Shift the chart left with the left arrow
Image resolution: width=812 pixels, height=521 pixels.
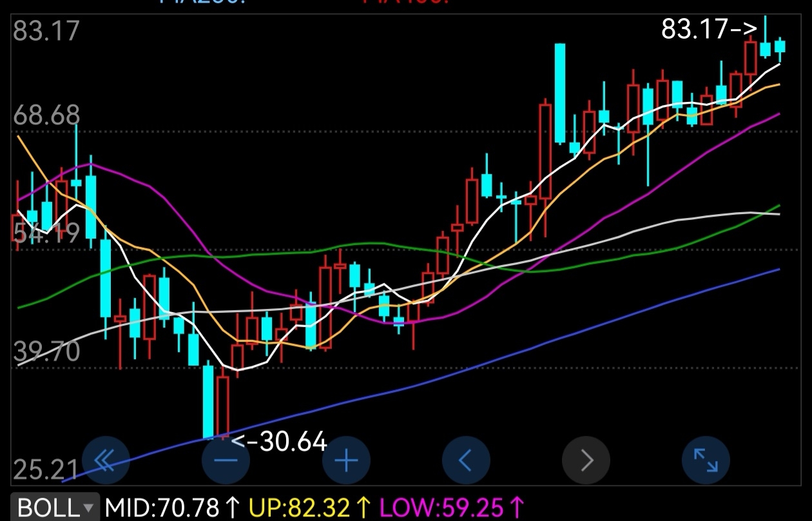coord(466,460)
